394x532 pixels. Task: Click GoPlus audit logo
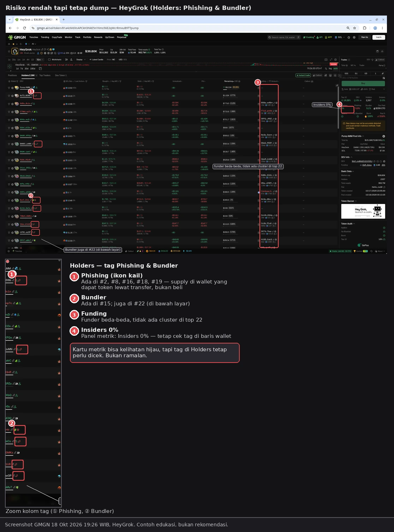tap(363, 245)
